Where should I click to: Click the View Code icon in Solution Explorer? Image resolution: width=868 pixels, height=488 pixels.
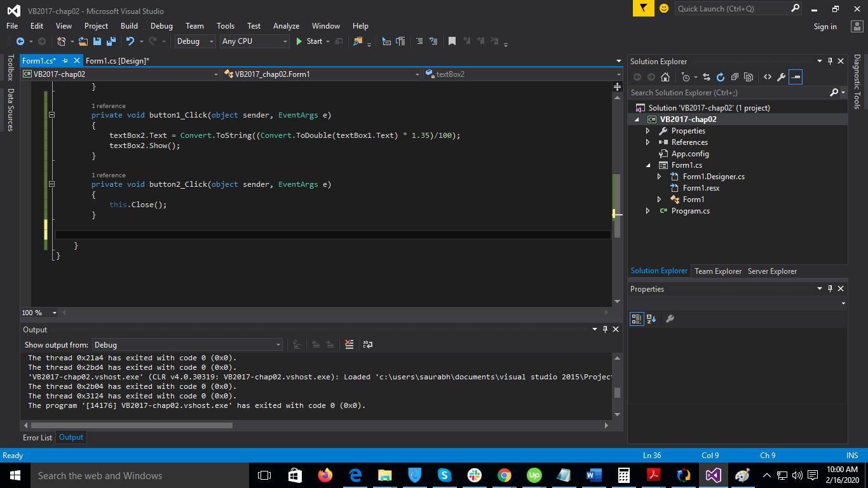click(x=767, y=77)
